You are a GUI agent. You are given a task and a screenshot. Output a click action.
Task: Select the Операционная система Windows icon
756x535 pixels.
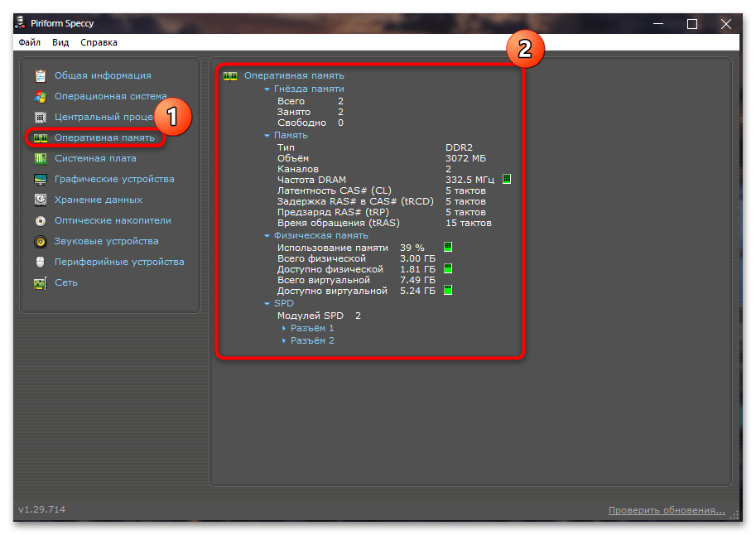(x=40, y=96)
